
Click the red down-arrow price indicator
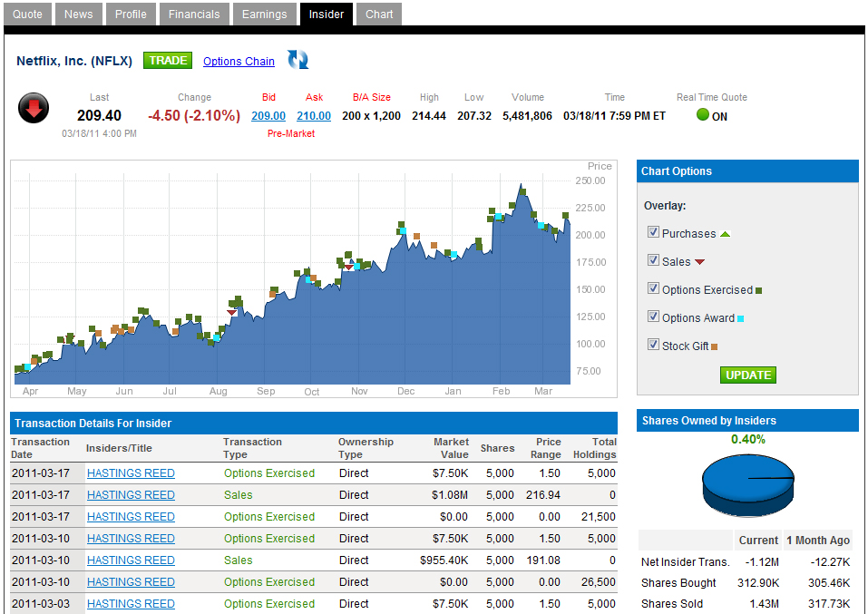point(34,108)
